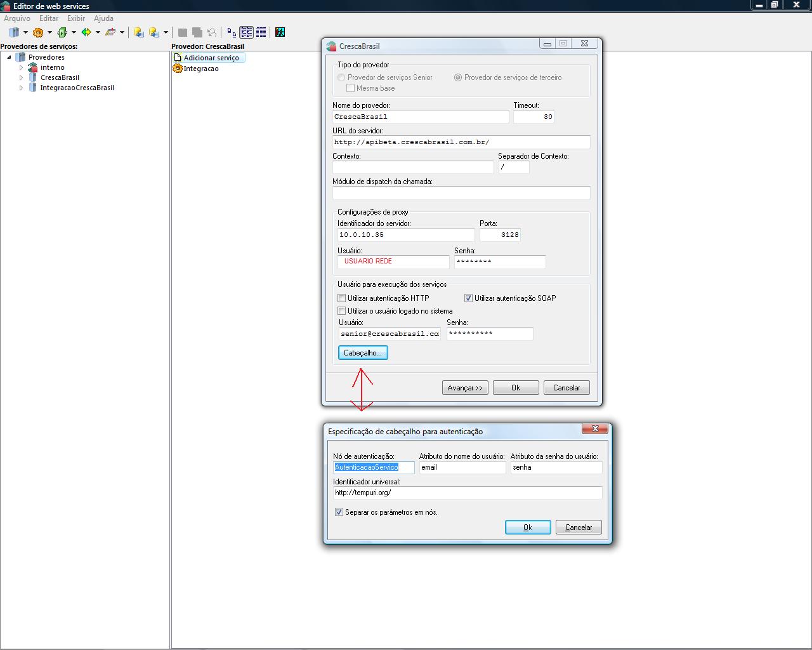Click the overlapping gray squares toolbar icon
812x650 pixels.
pos(197,32)
